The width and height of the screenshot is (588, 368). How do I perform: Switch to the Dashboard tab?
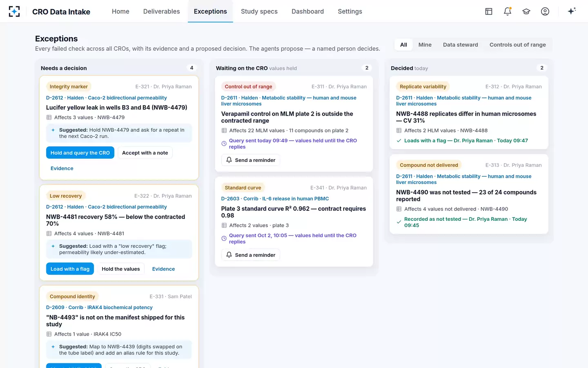[x=307, y=11]
